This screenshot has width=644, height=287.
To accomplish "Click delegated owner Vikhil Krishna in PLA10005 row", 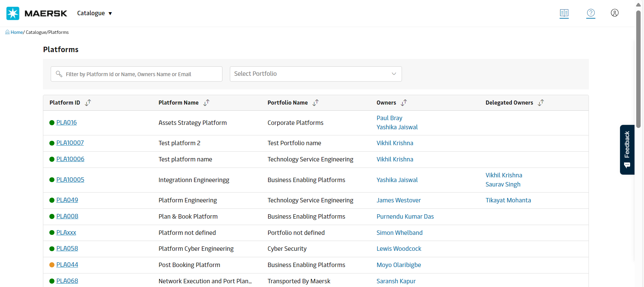I will (x=504, y=175).
